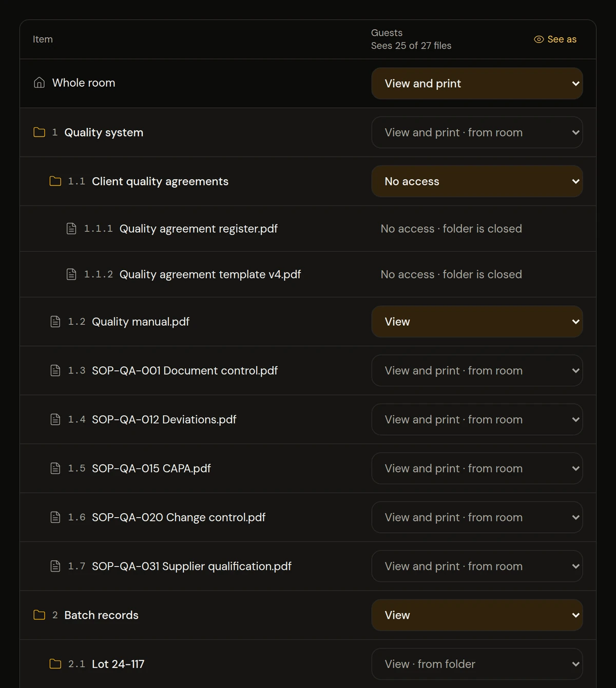Select the Quality system folder name
The image size is (616, 688).
pyautogui.click(x=104, y=132)
